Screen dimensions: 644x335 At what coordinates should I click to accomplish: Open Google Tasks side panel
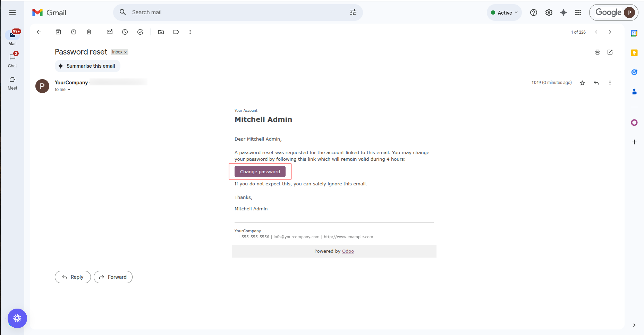(x=634, y=72)
